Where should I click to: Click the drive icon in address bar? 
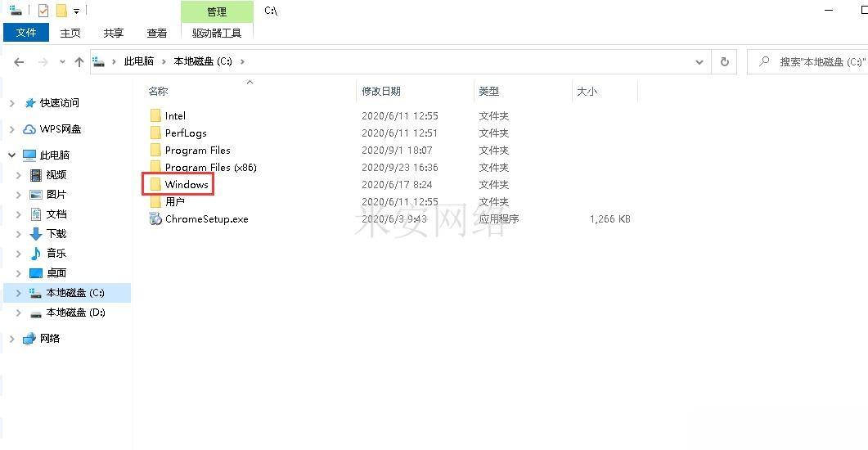click(x=98, y=61)
